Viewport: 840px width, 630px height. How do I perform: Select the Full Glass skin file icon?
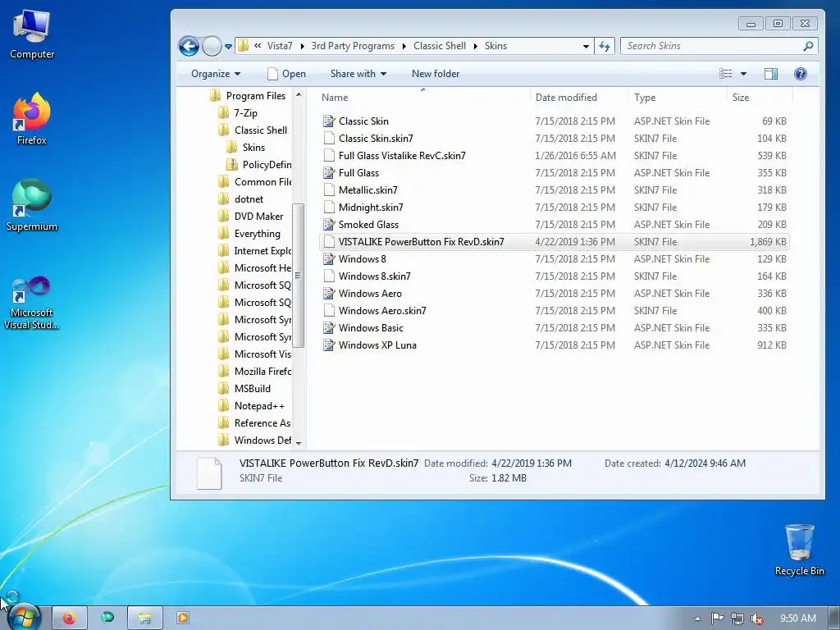pyautogui.click(x=329, y=173)
